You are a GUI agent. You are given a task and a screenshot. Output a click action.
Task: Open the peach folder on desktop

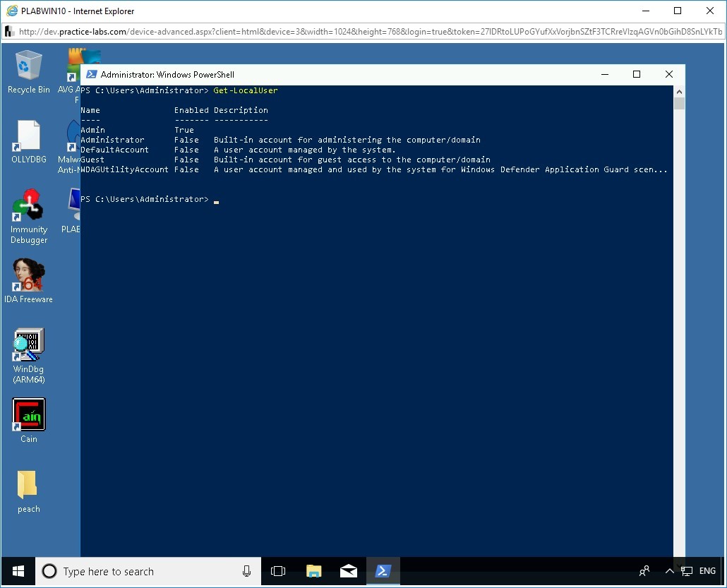[28, 490]
